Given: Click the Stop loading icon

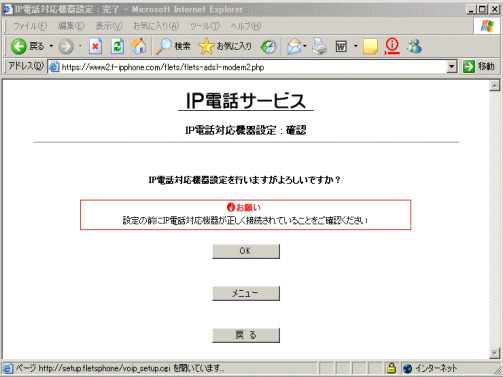Looking at the screenshot, I should [x=96, y=46].
